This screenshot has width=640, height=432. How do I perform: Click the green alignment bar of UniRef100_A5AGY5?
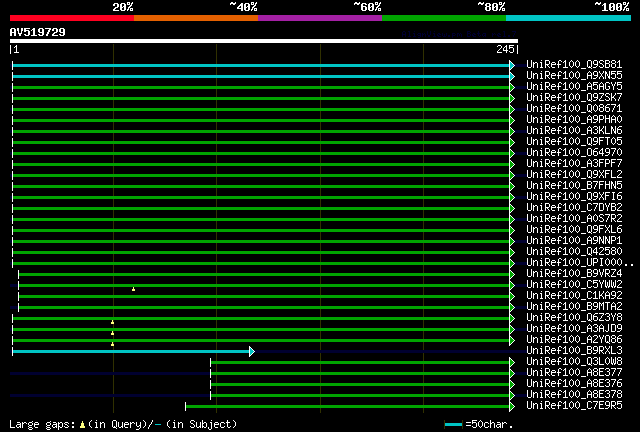point(261,87)
